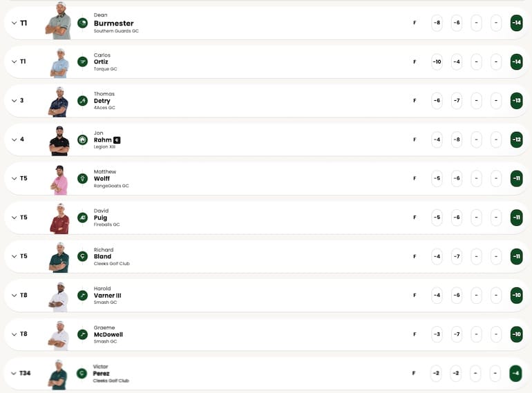
Task: Click Cleeks logo next to Richard Bland
Action: coord(83,256)
